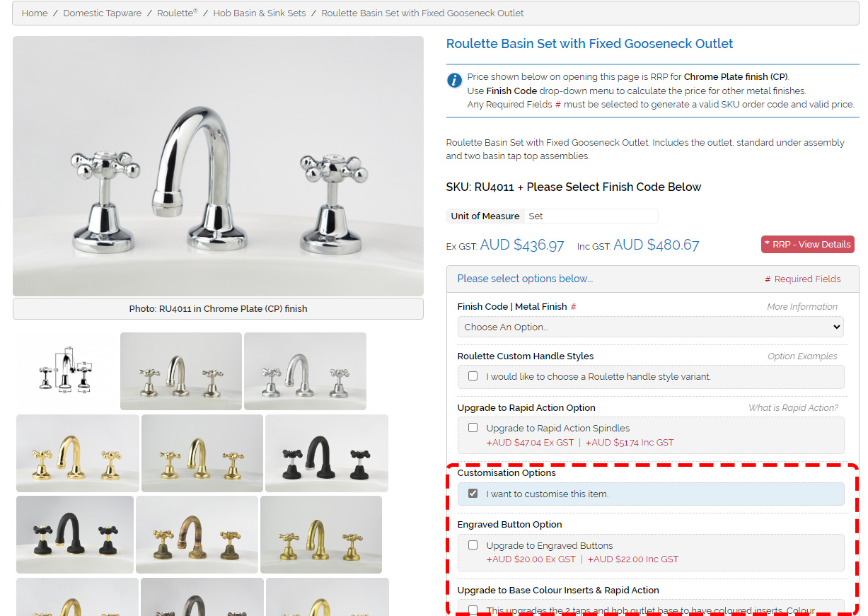This screenshot has width=868, height=616.
Task: Tick the Roulette handle style variant checkbox
Action: 473,376
